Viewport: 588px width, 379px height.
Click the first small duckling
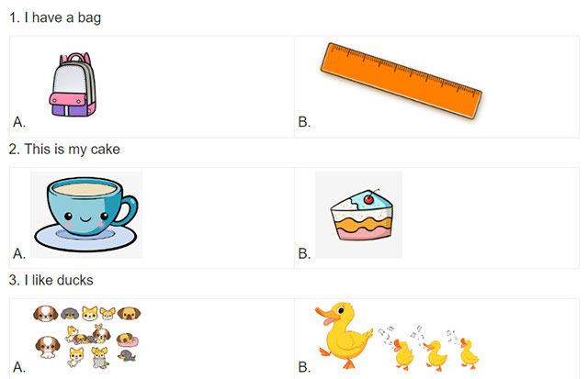point(402,354)
